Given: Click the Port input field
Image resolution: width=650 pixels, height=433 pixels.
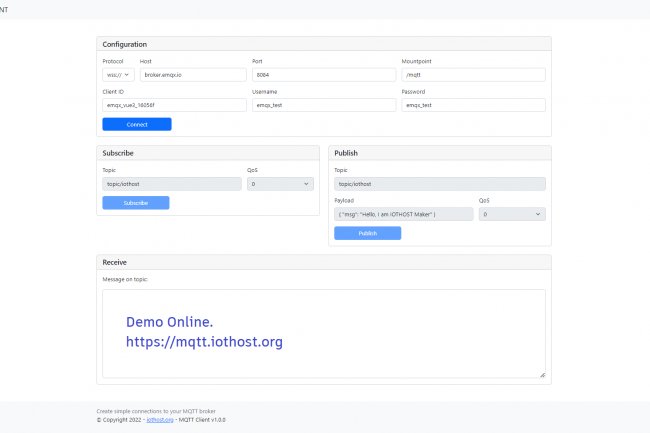Looking at the screenshot, I should click(323, 75).
